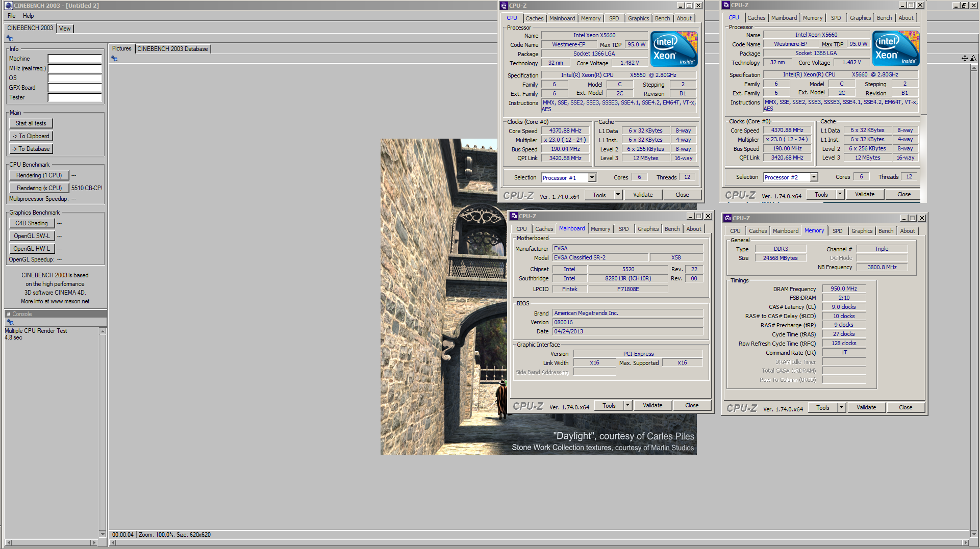Click the To Database button

pos(31,149)
